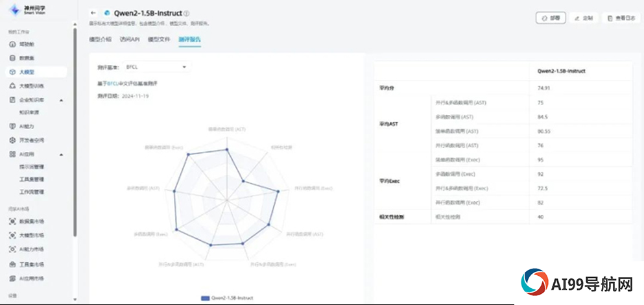Image resolution: width=644 pixels, height=305 pixels.
Task: Click the 平均AST row header
Action: coord(403,124)
